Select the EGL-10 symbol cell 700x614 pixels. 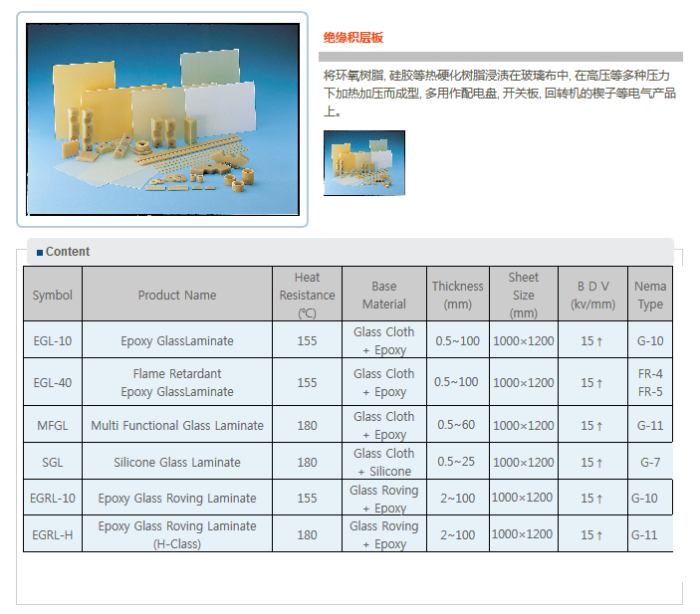click(53, 340)
